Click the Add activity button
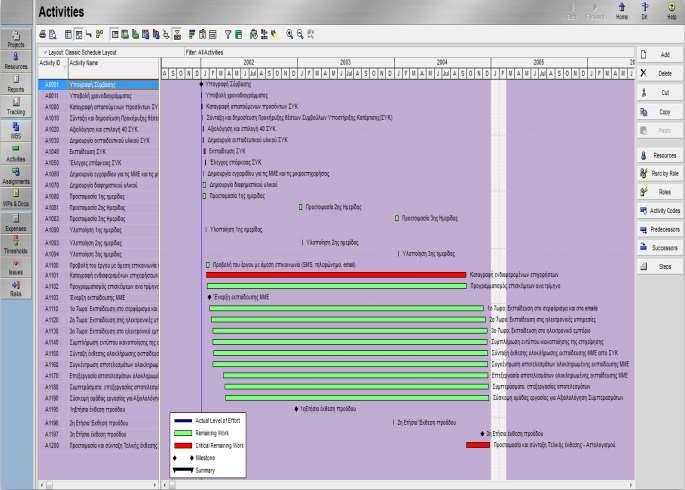The height and width of the screenshot is (490, 685). (x=660, y=55)
